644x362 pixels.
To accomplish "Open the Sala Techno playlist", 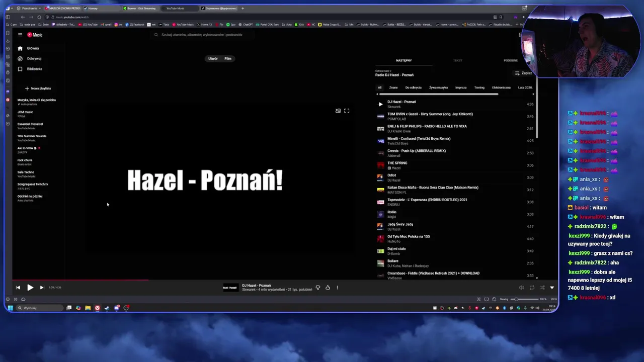I will coord(26,174).
